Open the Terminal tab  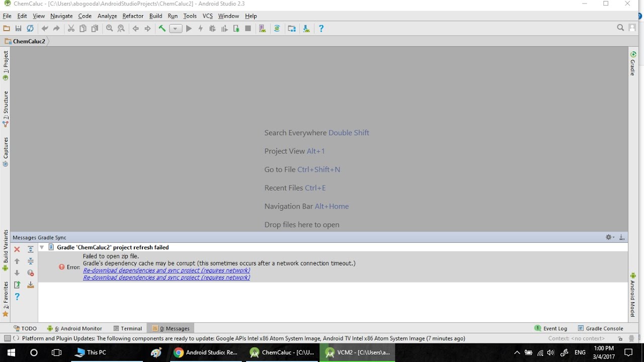[128, 328]
